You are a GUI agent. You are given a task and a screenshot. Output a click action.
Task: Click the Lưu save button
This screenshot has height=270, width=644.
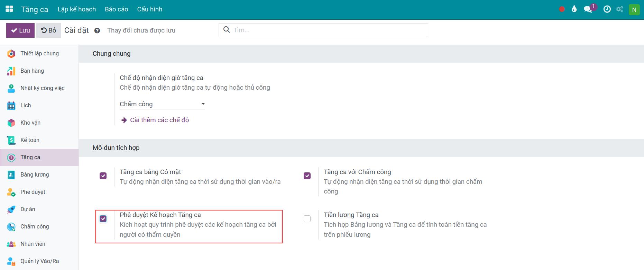click(x=20, y=30)
